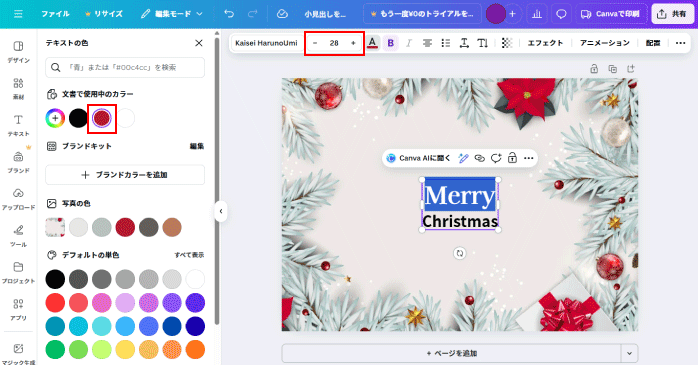698x365 pixels.
Task: Click すべて表示 for default colors
Action: (x=189, y=255)
